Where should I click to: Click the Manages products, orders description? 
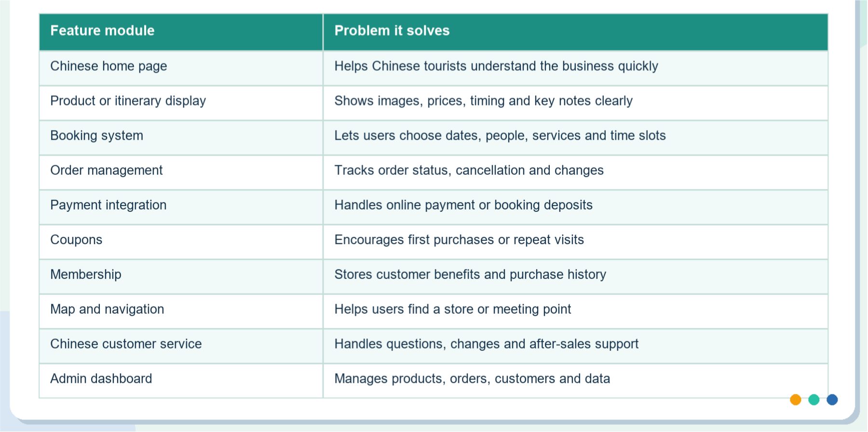pyautogui.click(x=472, y=379)
